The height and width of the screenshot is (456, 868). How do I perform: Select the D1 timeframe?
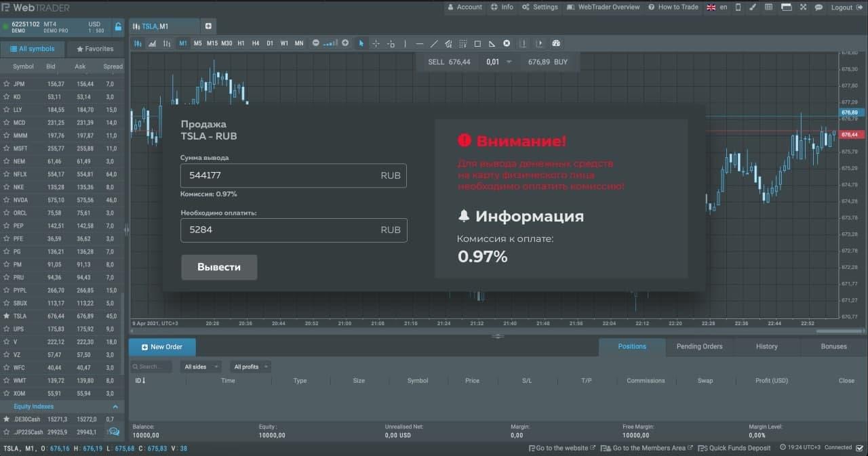click(269, 43)
